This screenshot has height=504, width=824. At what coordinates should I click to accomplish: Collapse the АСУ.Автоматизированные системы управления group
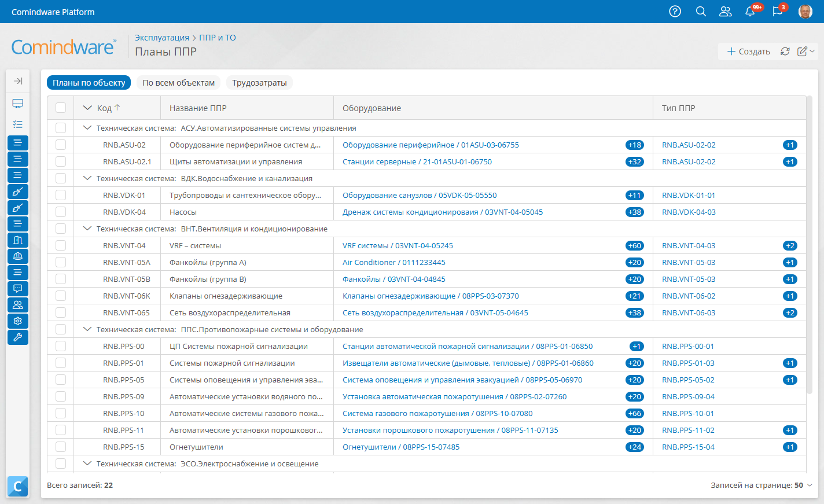click(87, 128)
